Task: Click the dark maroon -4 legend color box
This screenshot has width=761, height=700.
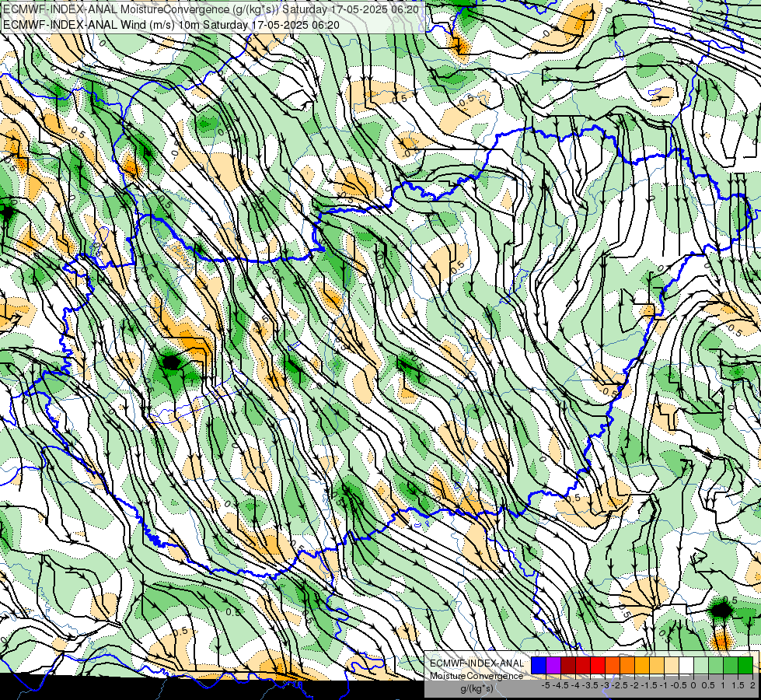Action: tap(568, 666)
